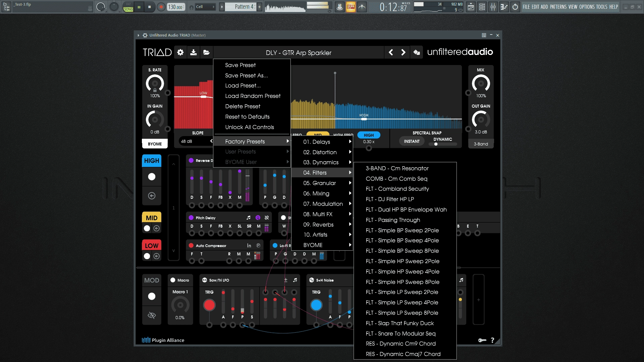Click red TRIG button on Saw/Tri LFO
The height and width of the screenshot is (362, 644).
pyautogui.click(x=209, y=305)
